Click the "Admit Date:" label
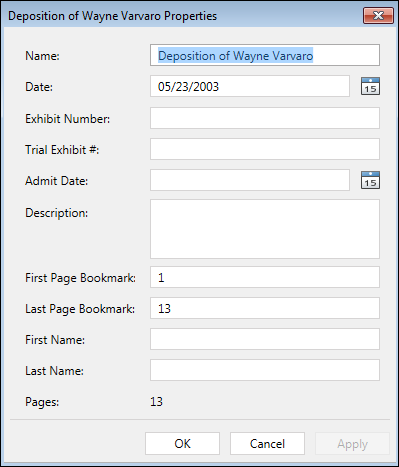Image resolution: width=399 pixels, height=467 pixels. click(57, 181)
